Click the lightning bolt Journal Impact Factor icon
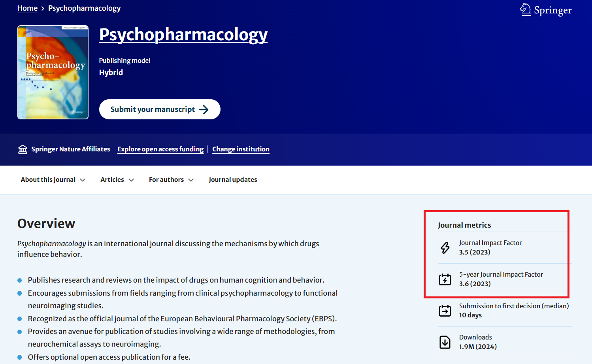Image resolution: width=592 pixels, height=364 pixels. (445, 248)
